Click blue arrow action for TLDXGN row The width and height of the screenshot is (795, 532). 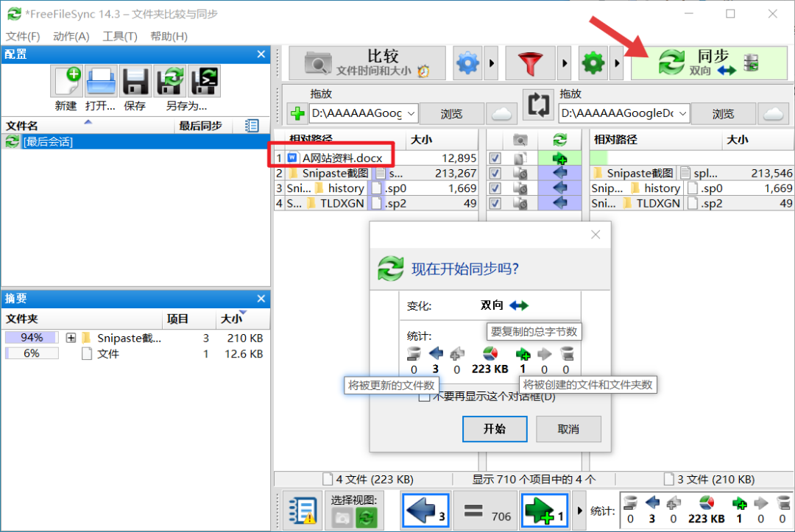559,203
